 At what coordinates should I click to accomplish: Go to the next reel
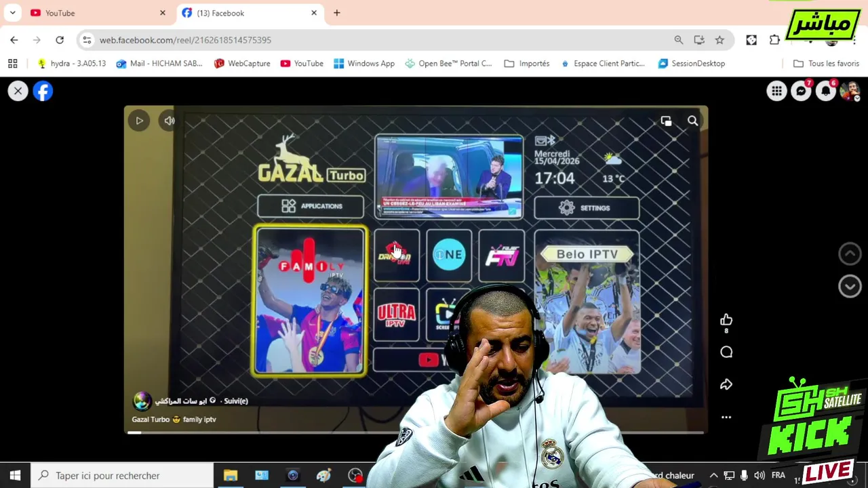pyautogui.click(x=850, y=286)
